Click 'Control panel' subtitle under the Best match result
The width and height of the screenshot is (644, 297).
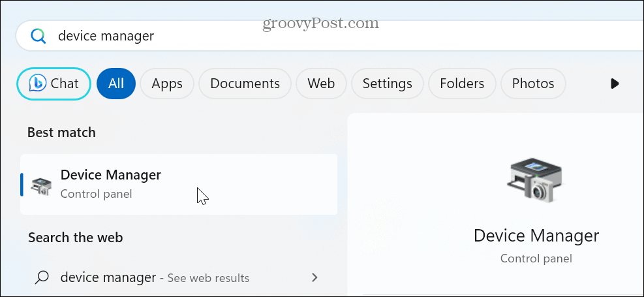coord(96,194)
